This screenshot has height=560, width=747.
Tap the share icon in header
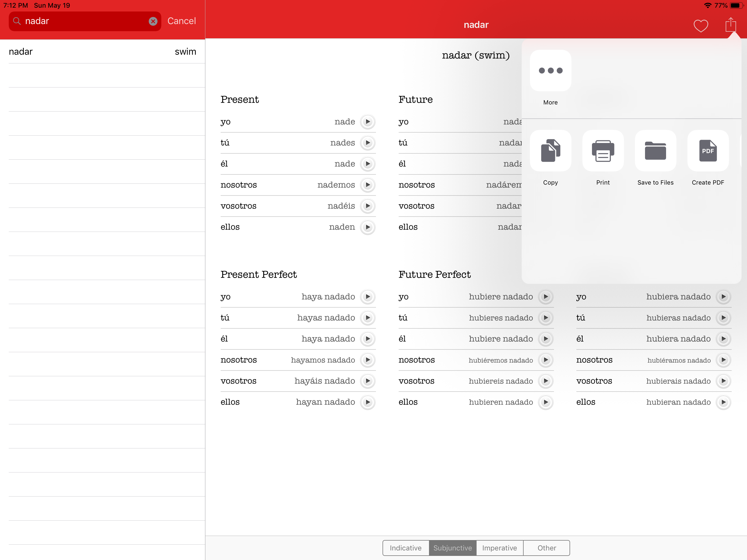click(x=730, y=25)
